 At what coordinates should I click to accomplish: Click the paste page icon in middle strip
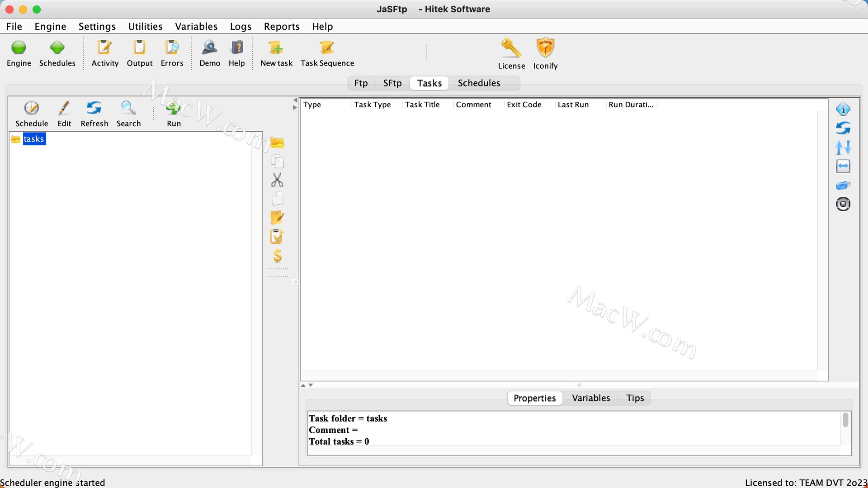[x=277, y=199]
